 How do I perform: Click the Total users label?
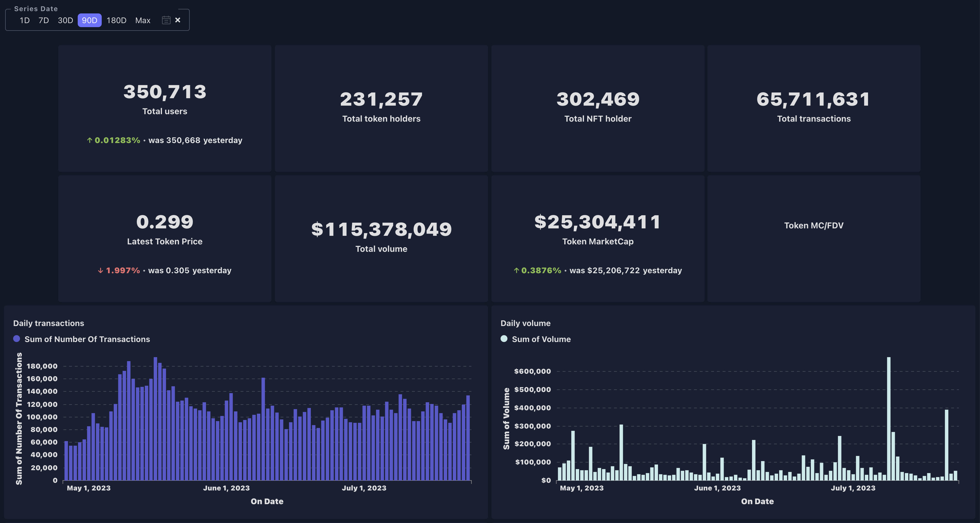point(165,111)
